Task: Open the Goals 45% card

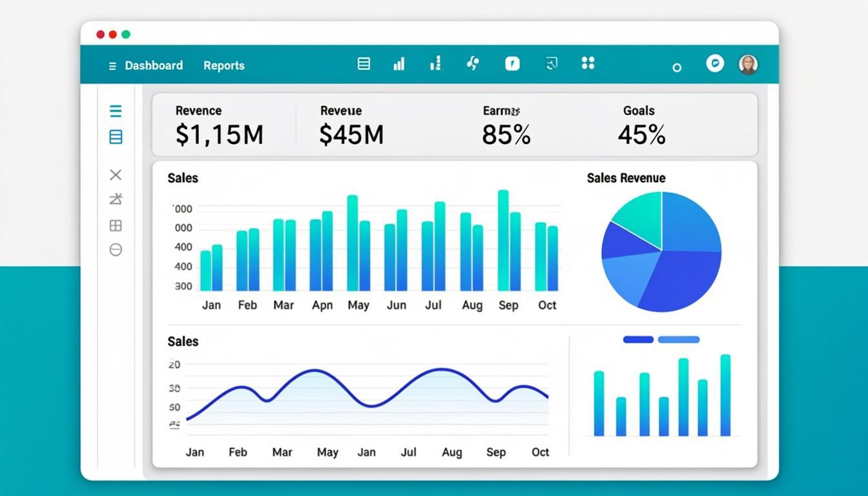Action: pos(641,125)
